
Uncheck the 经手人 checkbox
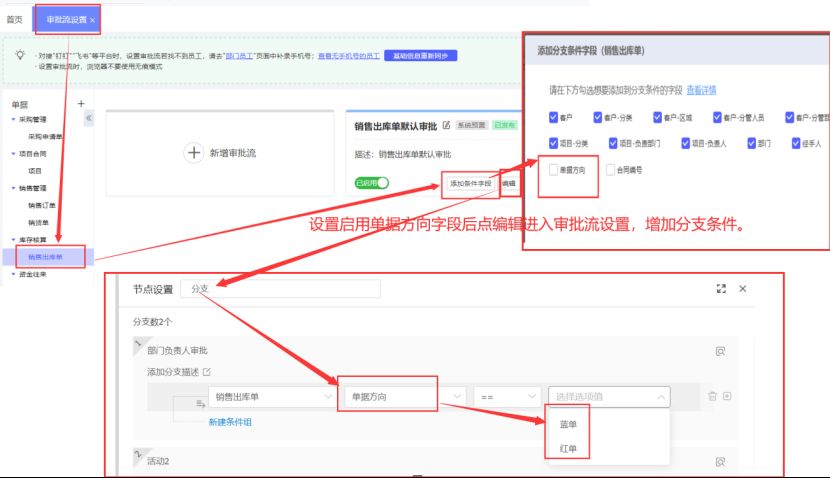coord(796,143)
